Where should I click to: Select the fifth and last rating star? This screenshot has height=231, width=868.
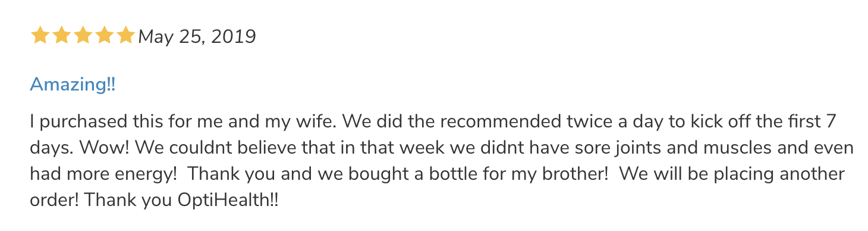click(126, 36)
